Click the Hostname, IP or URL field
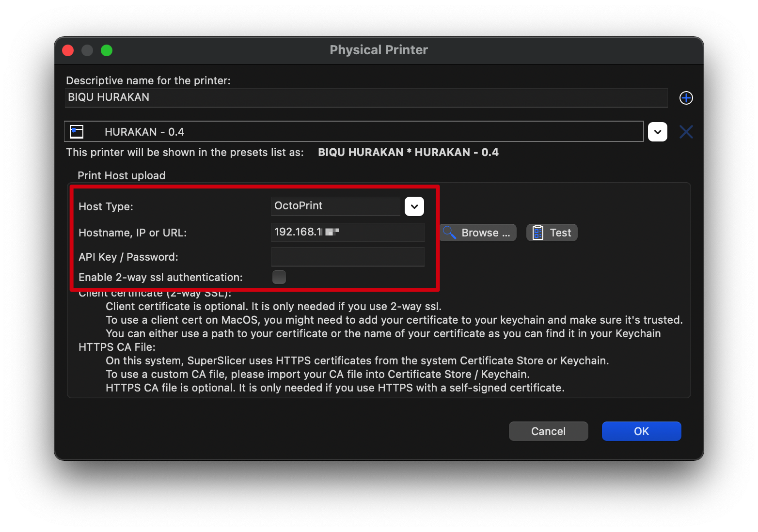The width and height of the screenshot is (758, 532). [347, 232]
